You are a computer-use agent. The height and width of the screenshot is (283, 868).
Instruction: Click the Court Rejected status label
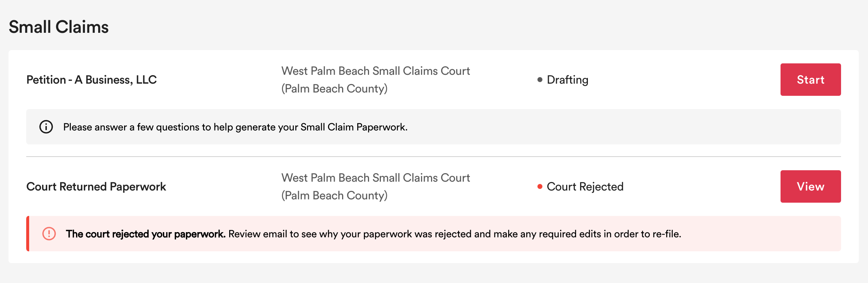585,186
